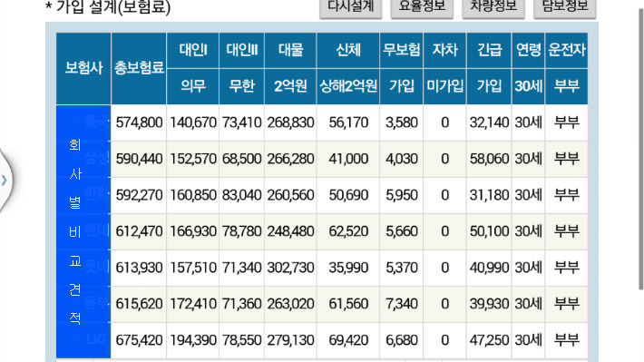The image size is (644, 362).
Task: Select total premium 574,800
Action: coord(139,122)
